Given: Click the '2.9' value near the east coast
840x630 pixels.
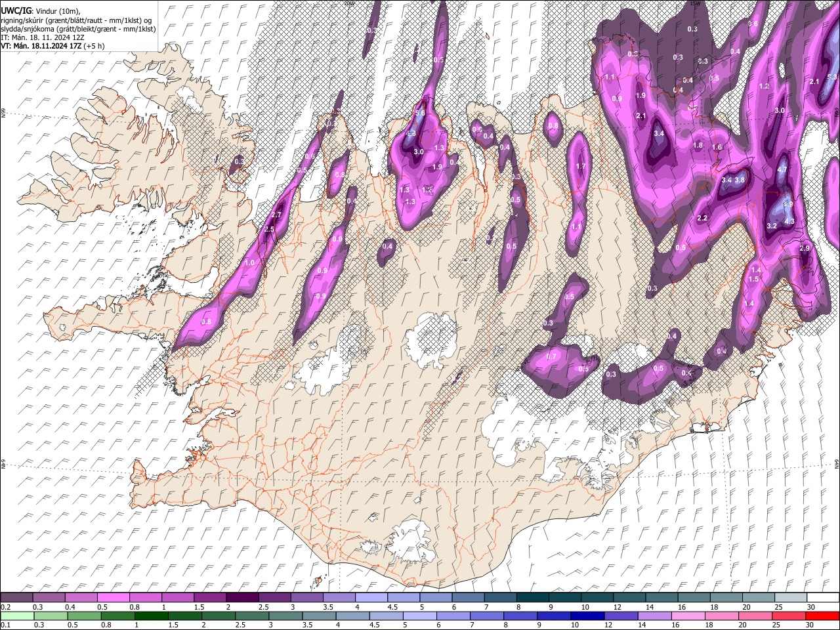Looking at the screenshot, I should click(805, 247).
